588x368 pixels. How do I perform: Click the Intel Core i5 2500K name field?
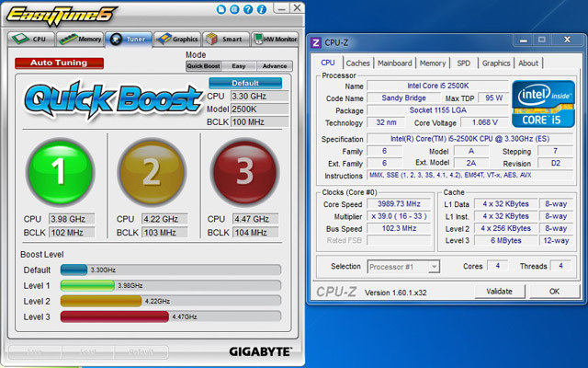click(x=437, y=86)
